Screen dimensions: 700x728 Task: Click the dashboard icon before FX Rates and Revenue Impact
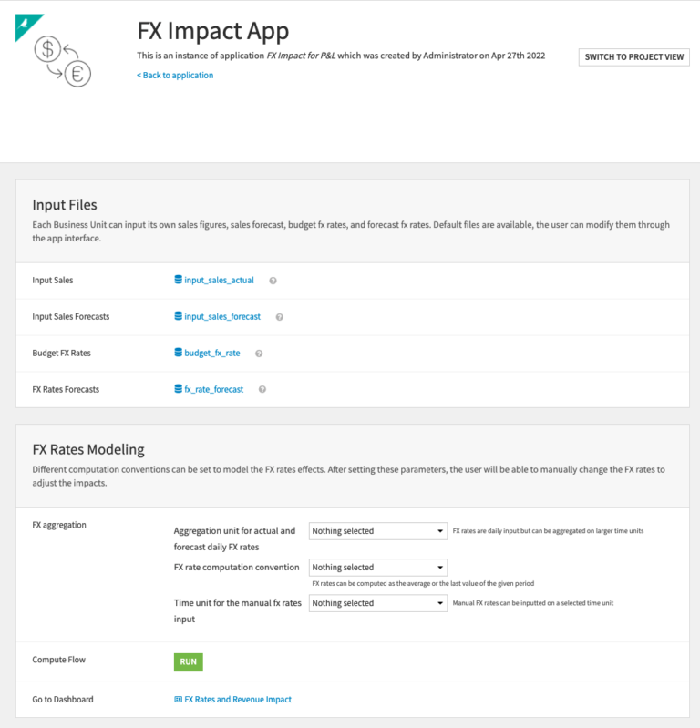point(178,699)
